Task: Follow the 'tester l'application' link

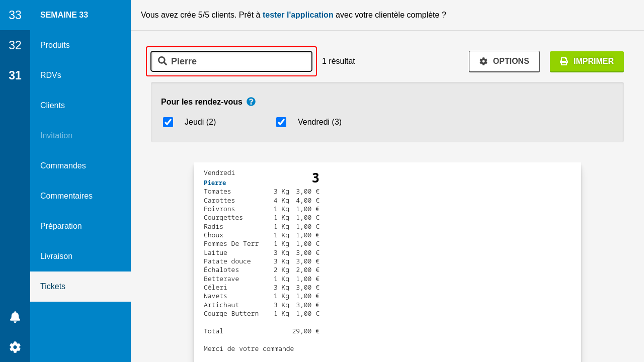Action: (x=298, y=15)
